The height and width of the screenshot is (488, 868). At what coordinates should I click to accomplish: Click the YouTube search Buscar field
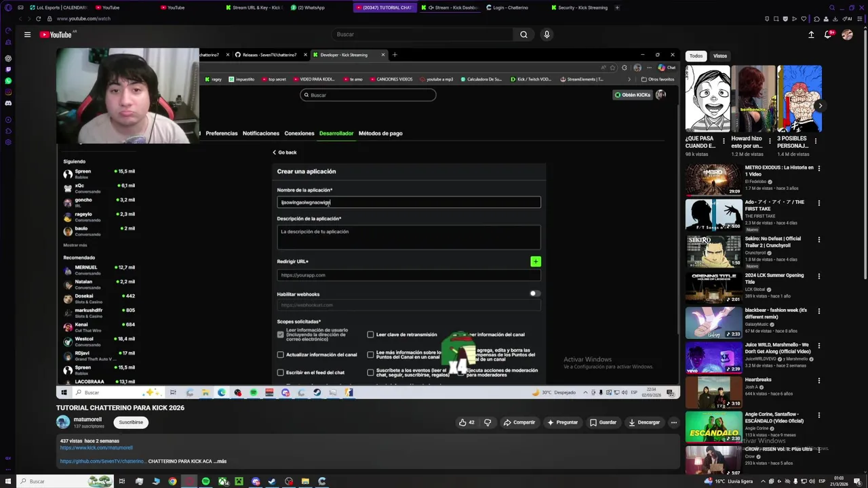(422, 35)
